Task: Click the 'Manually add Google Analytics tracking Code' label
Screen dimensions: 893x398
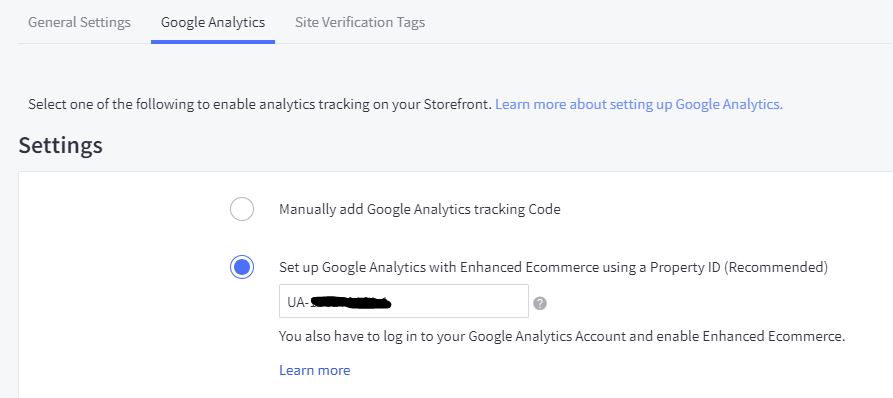Action: [x=419, y=210]
